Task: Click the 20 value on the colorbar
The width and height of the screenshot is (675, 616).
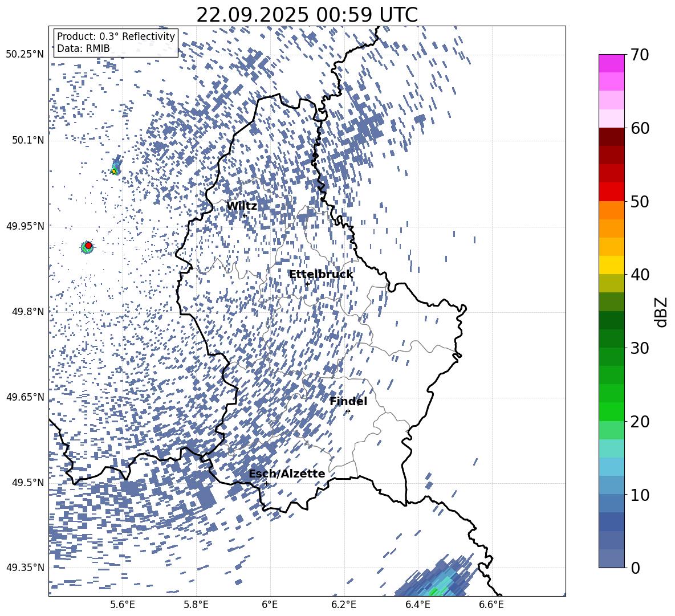Action: [x=640, y=422]
